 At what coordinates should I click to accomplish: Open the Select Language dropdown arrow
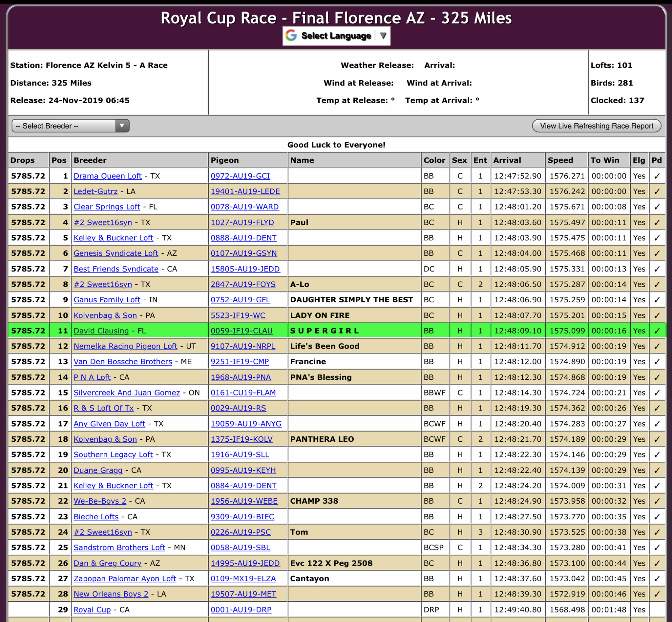383,35
